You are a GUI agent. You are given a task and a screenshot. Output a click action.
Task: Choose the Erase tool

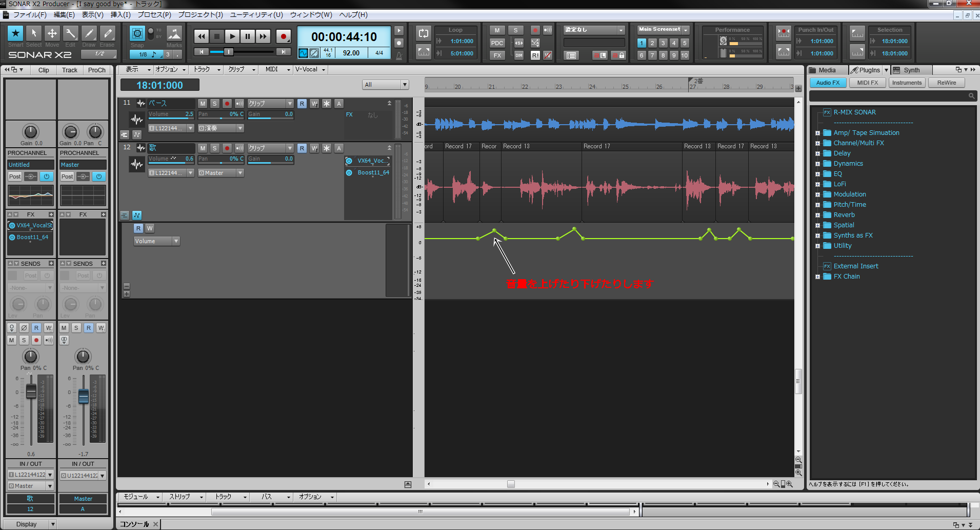click(108, 33)
